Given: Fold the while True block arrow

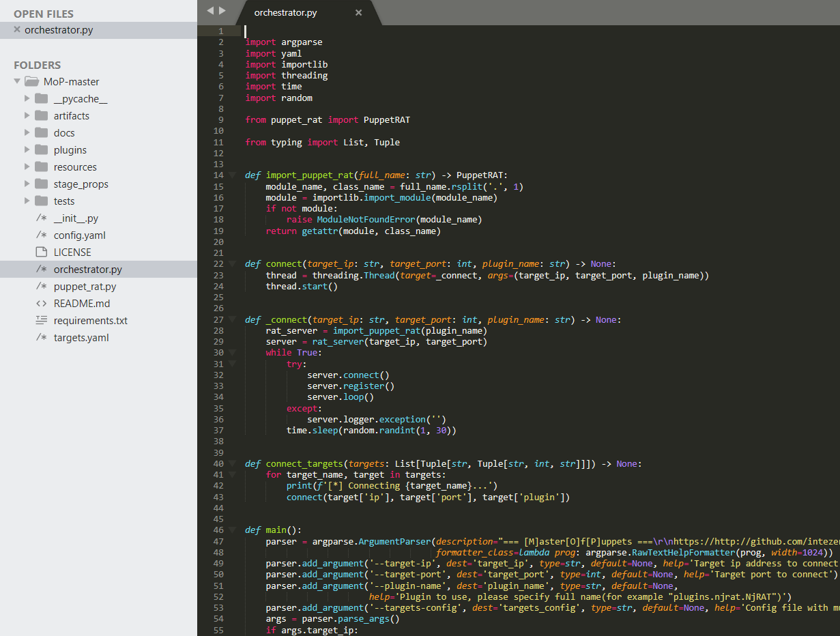Looking at the screenshot, I should pyautogui.click(x=232, y=353).
